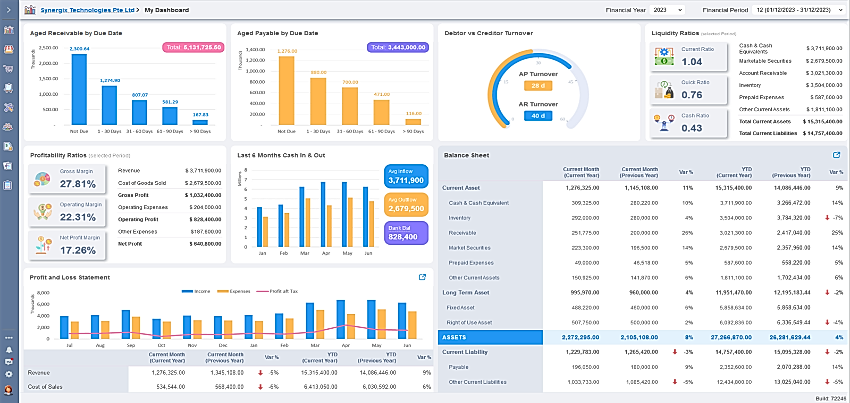Click the Total Current Assets label

(x=765, y=121)
